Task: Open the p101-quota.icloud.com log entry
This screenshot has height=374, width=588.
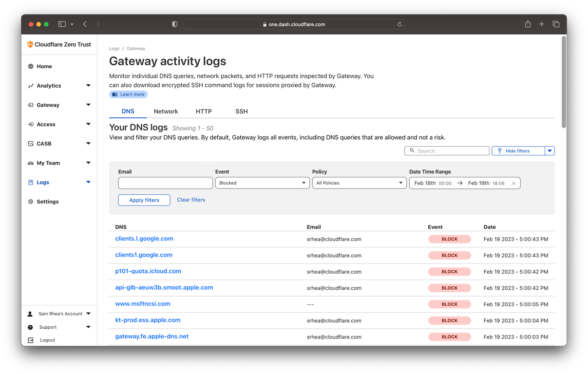Action: point(148,271)
